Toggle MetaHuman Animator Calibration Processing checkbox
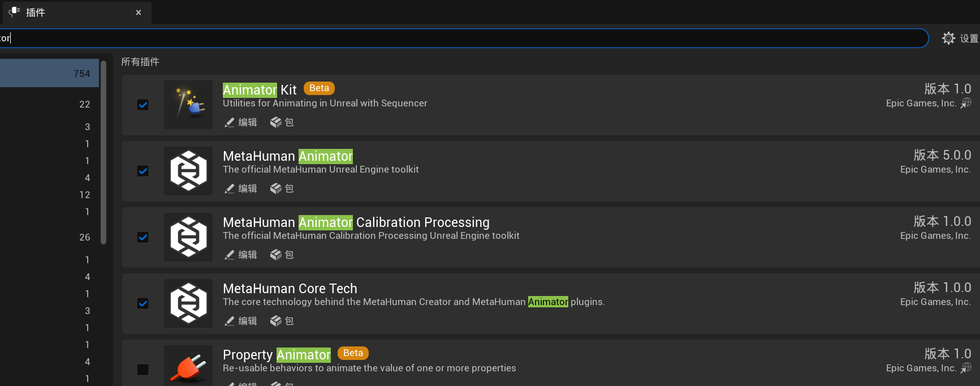 tap(143, 237)
